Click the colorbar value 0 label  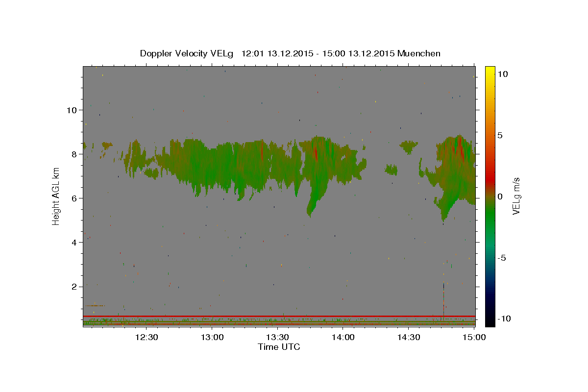(x=500, y=196)
